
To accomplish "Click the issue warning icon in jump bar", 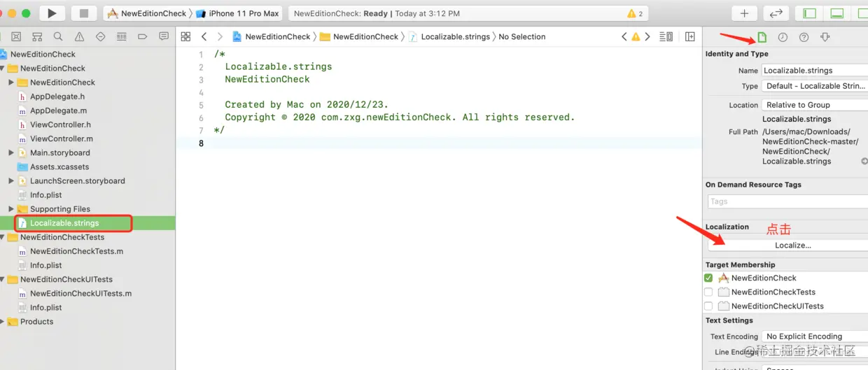I will (636, 36).
